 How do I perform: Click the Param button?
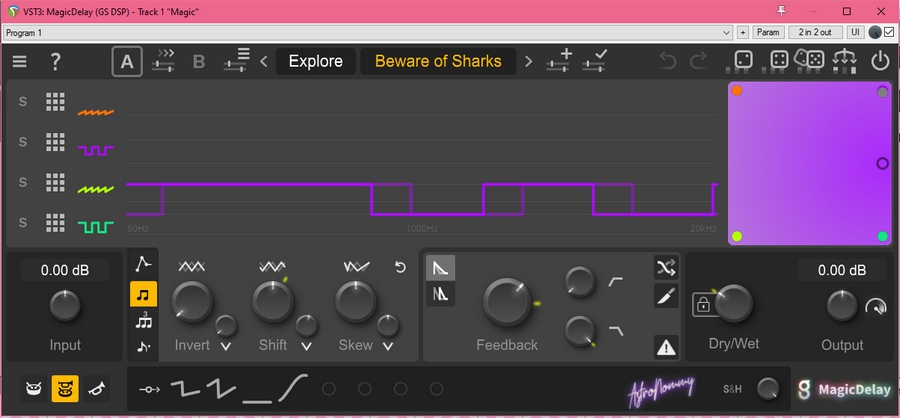coord(768,32)
